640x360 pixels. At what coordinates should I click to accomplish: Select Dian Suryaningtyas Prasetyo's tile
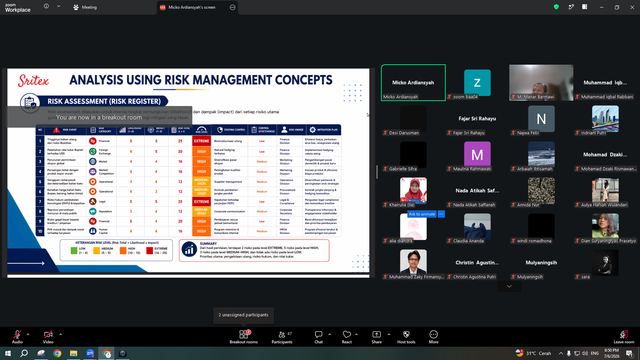[605, 227]
